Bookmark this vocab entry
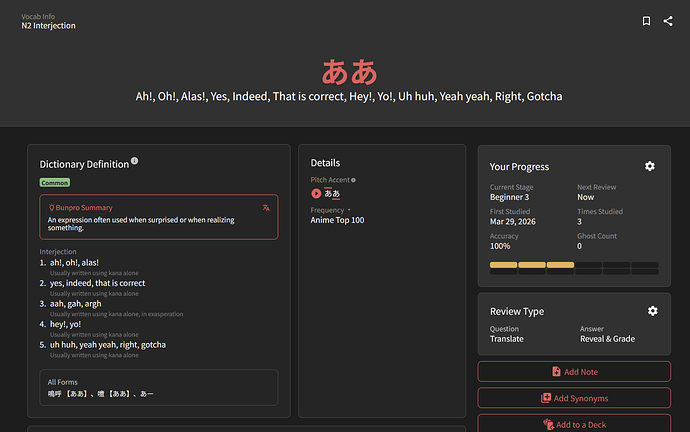Screen dimensions: 690x432 [647, 21]
